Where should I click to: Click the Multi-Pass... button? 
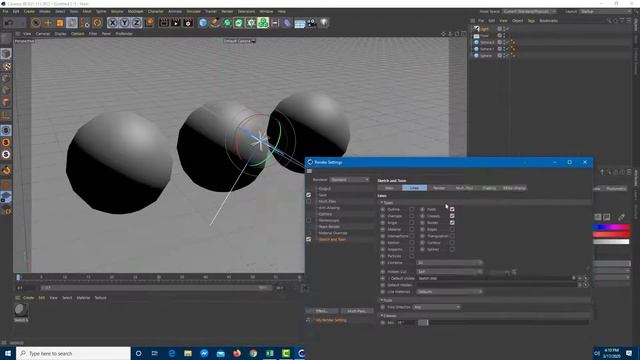356,311
